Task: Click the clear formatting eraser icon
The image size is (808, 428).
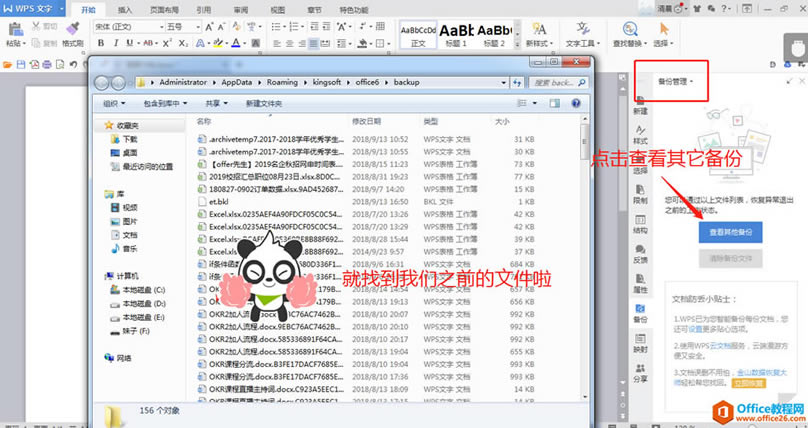Action: [237, 27]
